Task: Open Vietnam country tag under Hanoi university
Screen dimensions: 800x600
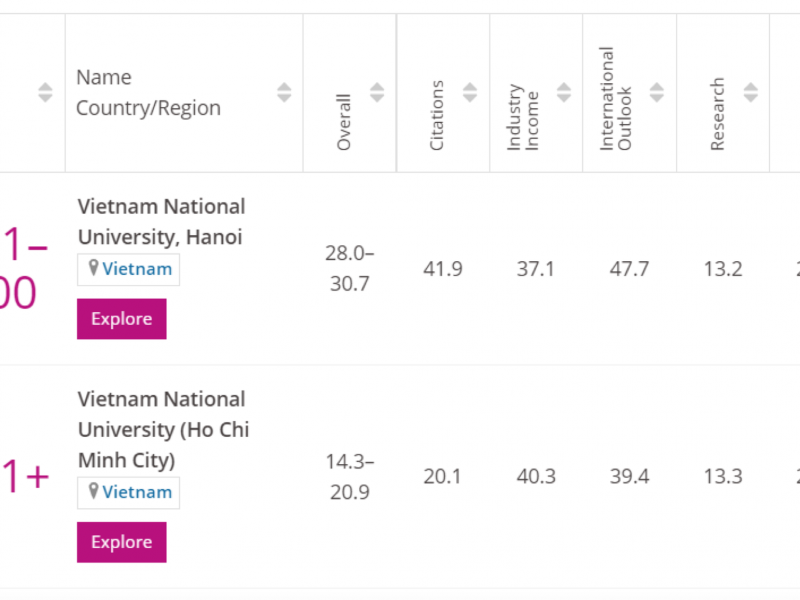Action: pyautogui.click(x=137, y=269)
